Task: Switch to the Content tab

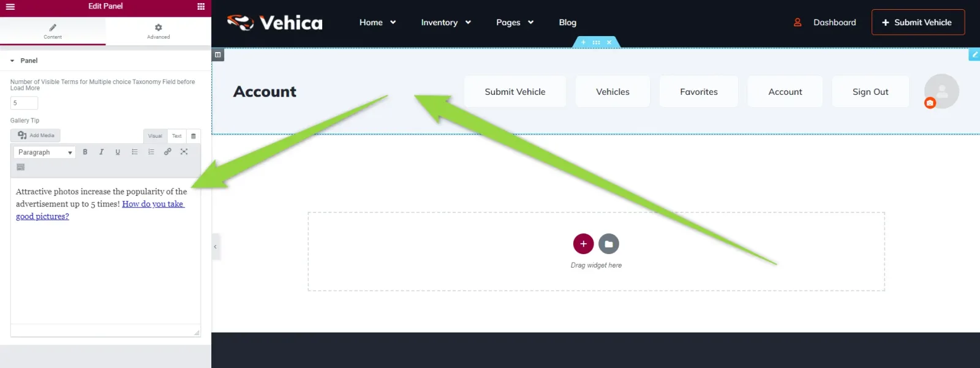Action: tap(53, 31)
